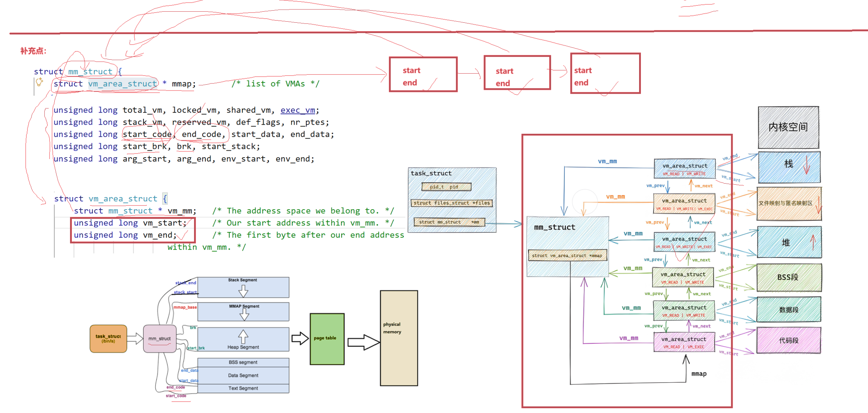Select the green page table block
Viewport: 868px width, 413px height.
327,339
